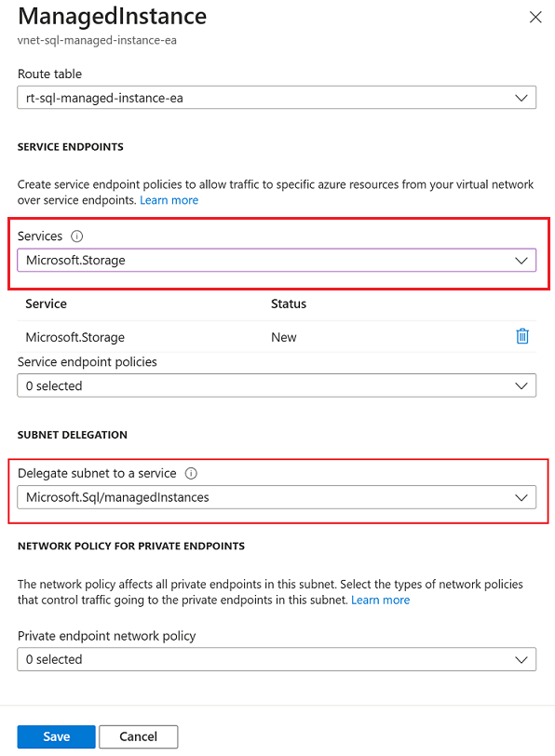Open the network policy Learn more link

coord(380,600)
